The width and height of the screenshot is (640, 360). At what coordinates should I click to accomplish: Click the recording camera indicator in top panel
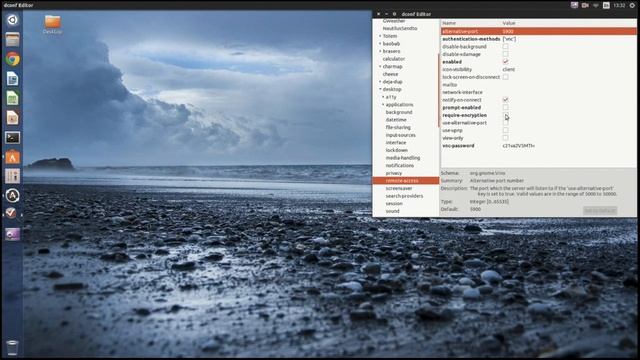point(585,5)
